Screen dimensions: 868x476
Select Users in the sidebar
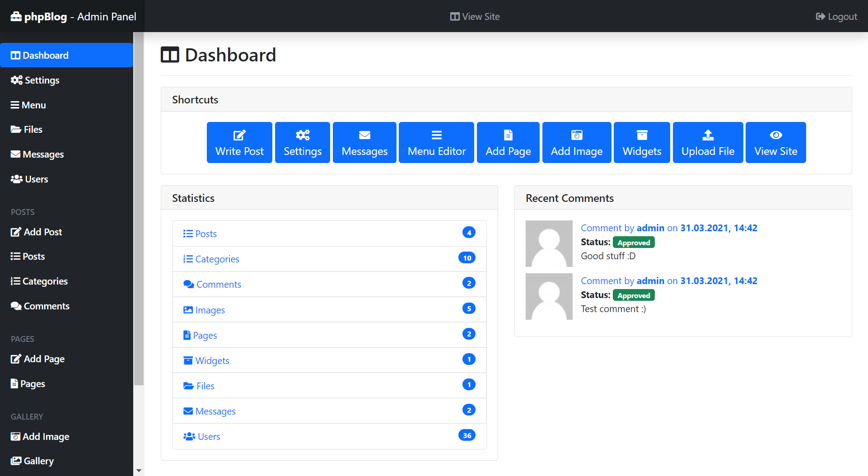pyautogui.click(x=30, y=179)
